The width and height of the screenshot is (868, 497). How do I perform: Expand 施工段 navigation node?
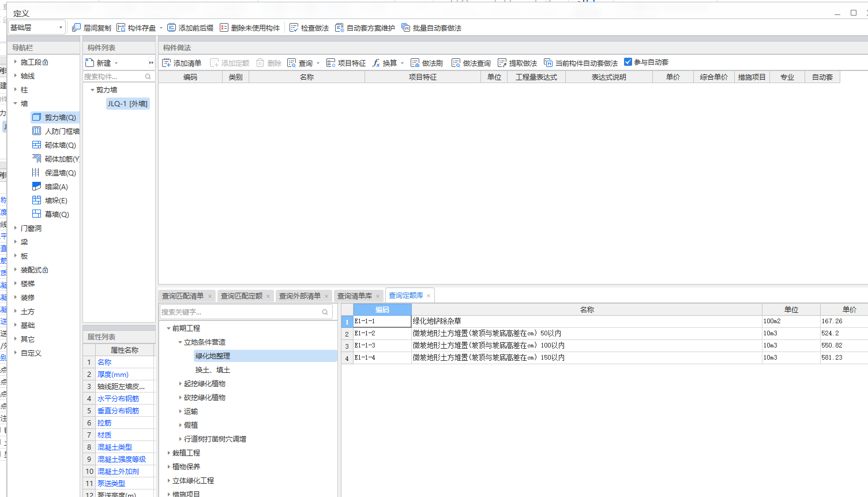point(16,62)
